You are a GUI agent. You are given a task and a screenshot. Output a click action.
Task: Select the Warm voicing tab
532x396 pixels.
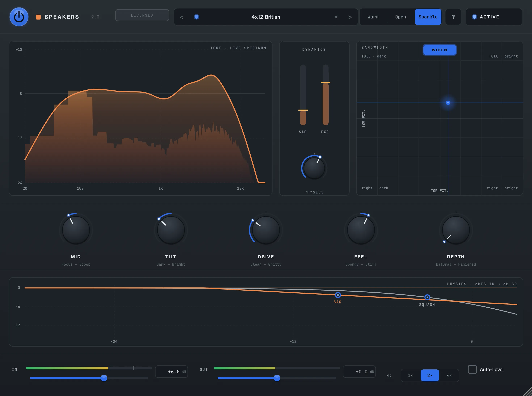pos(373,17)
